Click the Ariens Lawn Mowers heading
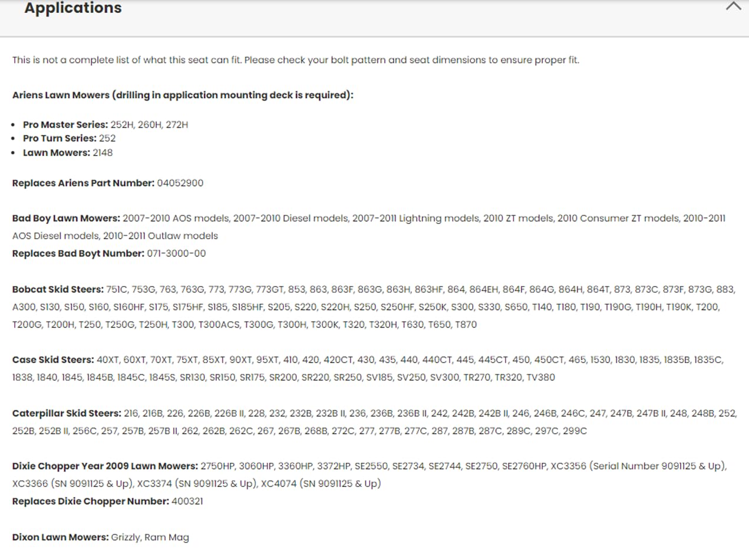The width and height of the screenshot is (749, 560). pyautogui.click(x=183, y=95)
